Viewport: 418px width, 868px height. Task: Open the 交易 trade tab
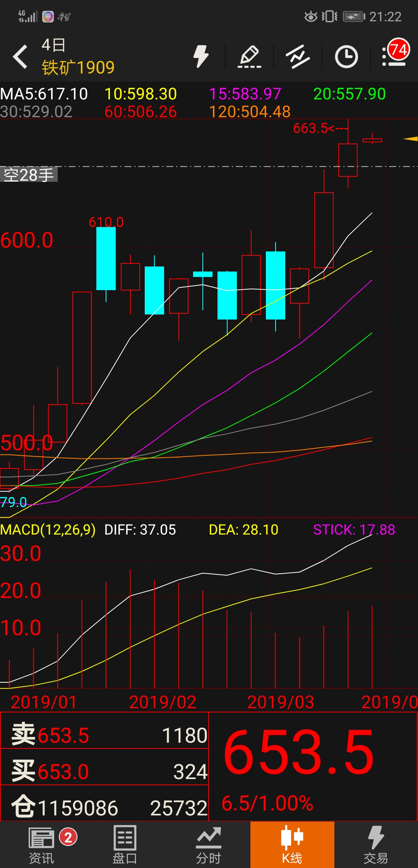pyautogui.click(x=376, y=845)
